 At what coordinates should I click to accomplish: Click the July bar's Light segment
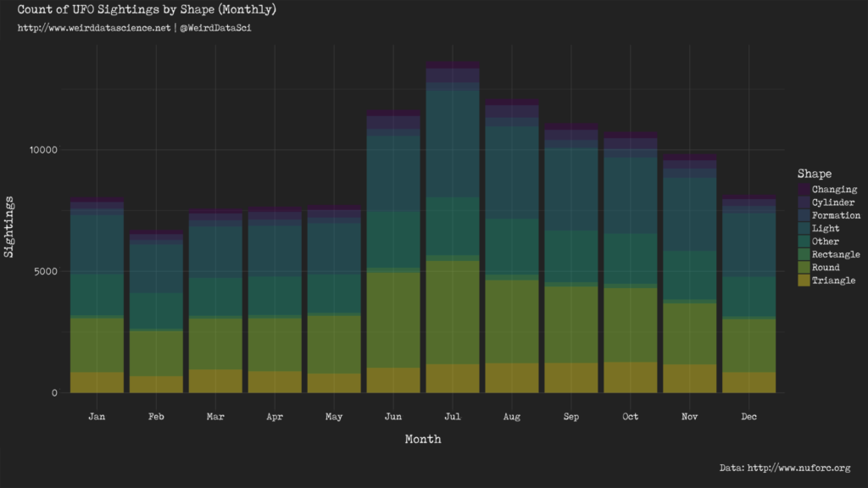pos(453,144)
